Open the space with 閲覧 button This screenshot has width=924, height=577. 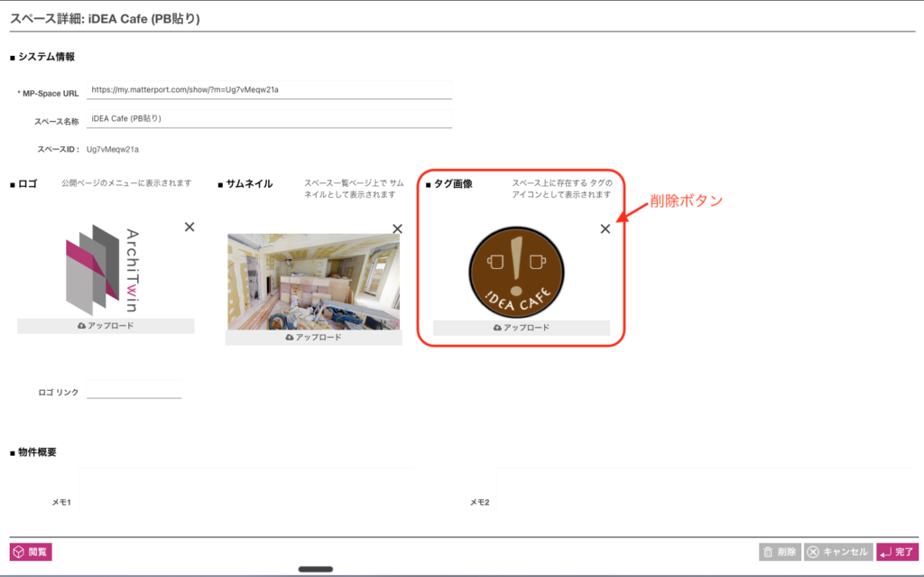[31, 552]
